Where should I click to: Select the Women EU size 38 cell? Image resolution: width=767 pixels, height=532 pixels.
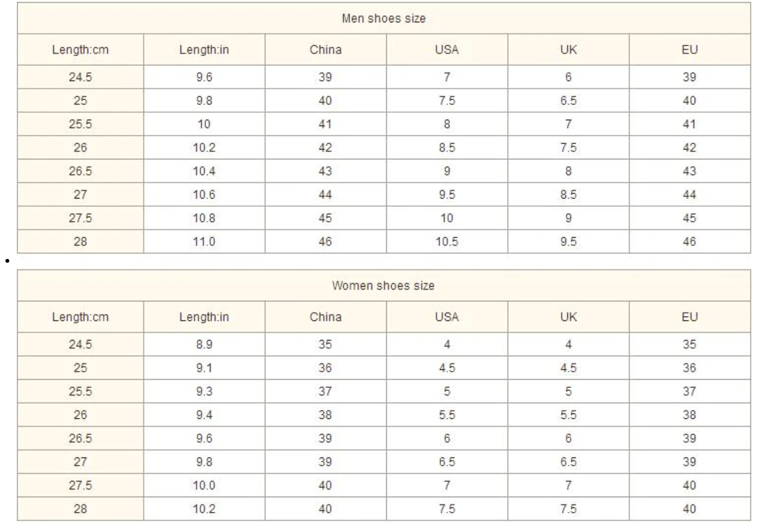click(x=690, y=415)
